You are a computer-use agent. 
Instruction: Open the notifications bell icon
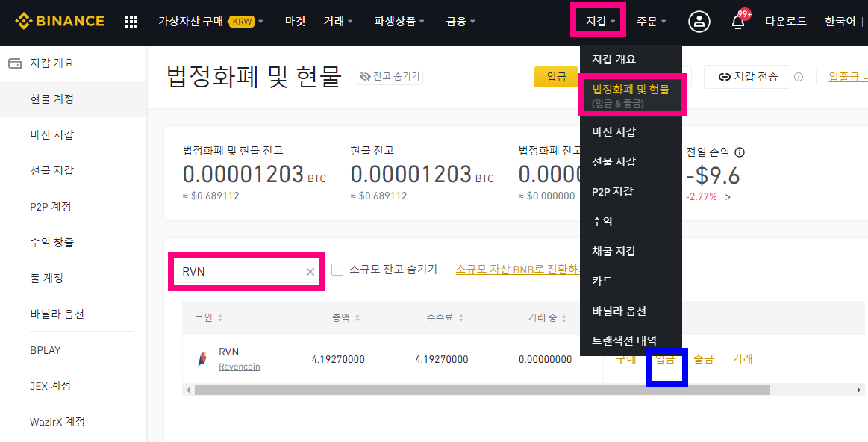738,22
